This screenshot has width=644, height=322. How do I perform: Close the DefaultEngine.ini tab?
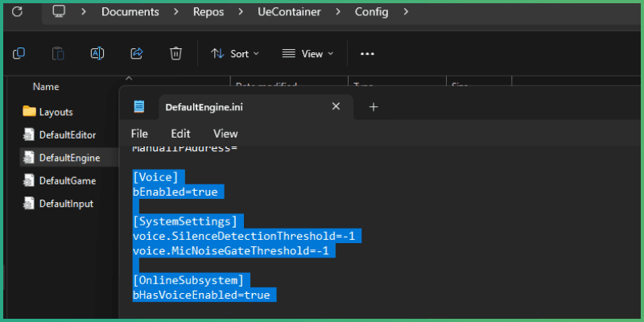click(x=336, y=107)
